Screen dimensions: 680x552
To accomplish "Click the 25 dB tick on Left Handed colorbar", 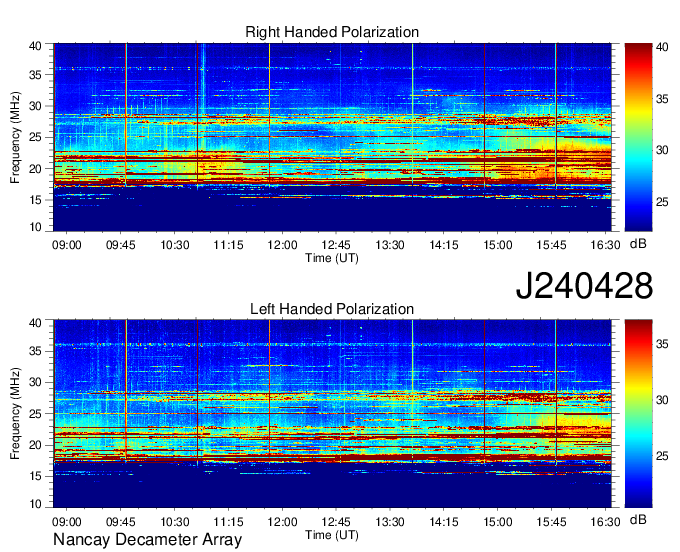I will [662, 456].
